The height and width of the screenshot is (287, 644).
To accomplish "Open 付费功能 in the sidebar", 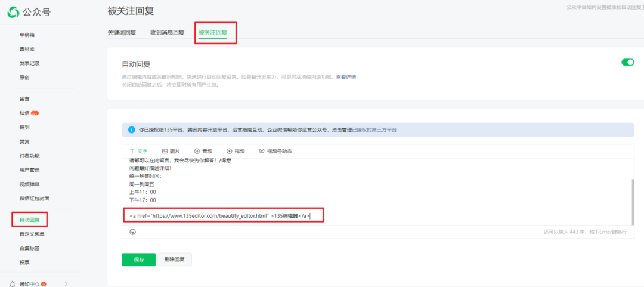I will click(x=30, y=156).
